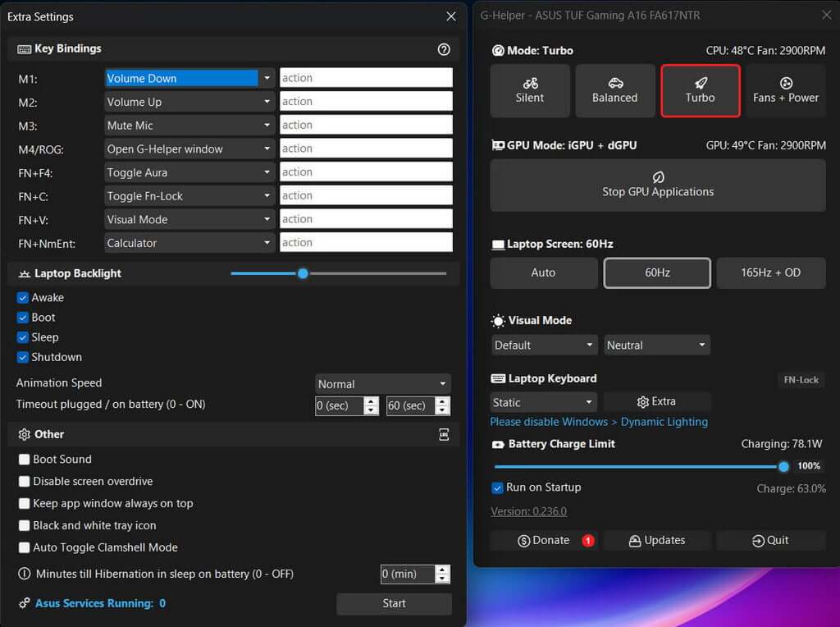Select Balanced mode with car icon
Image resolution: width=840 pixels, height=627 pixels.
tap(614, 90)
